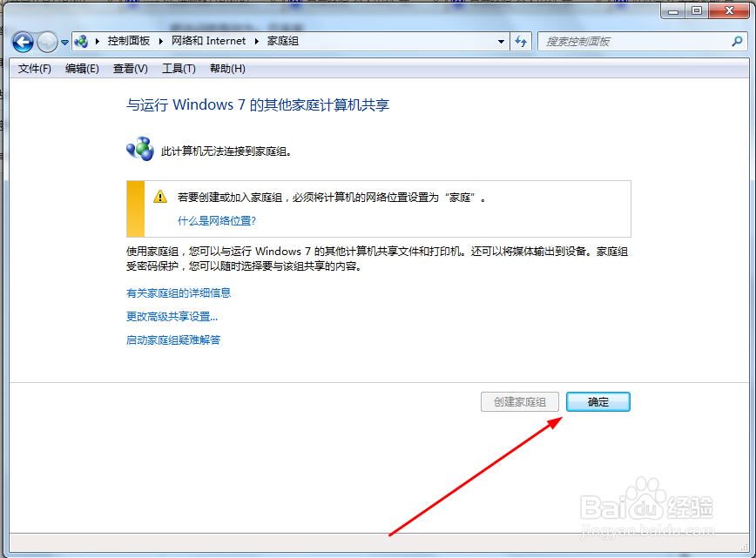This screenshot has width=756, height=558.
Task: Open the 帮助(H) menu
Action: pos(227,69)
